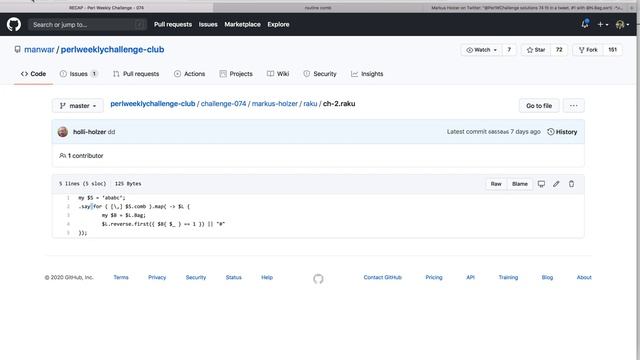Open Pull requests in top navigation

(173, 24)
